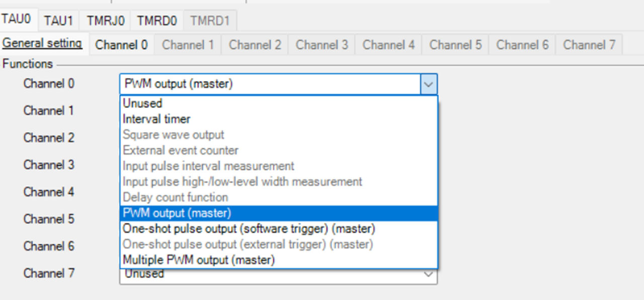This screenshot has height=300, width=644.
Task: Select the TMRD0 tab
Action: point(156,21)
